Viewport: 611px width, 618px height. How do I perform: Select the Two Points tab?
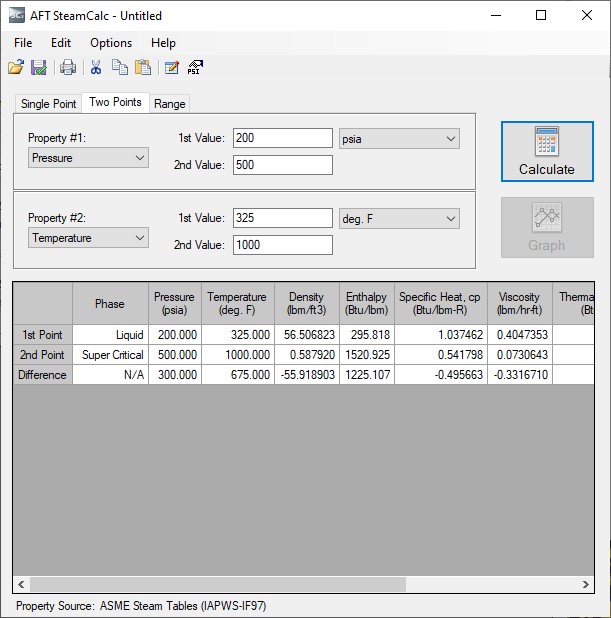click(x=115, y=102)
